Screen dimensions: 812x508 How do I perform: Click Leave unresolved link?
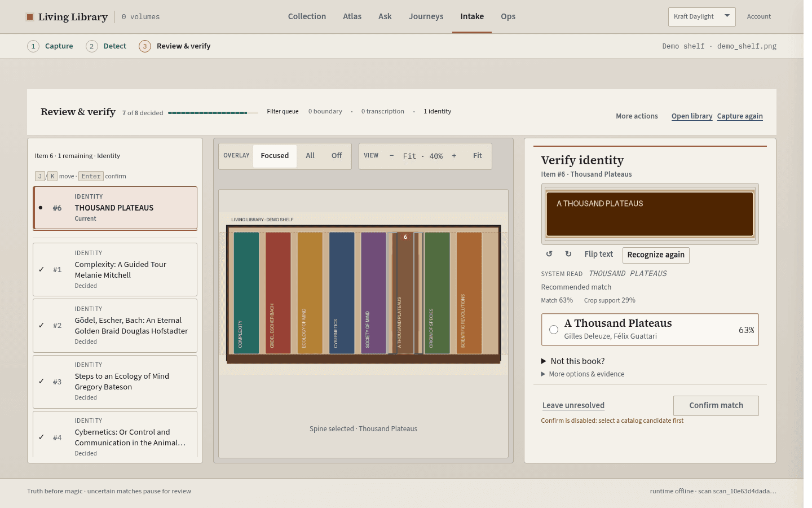(x=573, y=405)
